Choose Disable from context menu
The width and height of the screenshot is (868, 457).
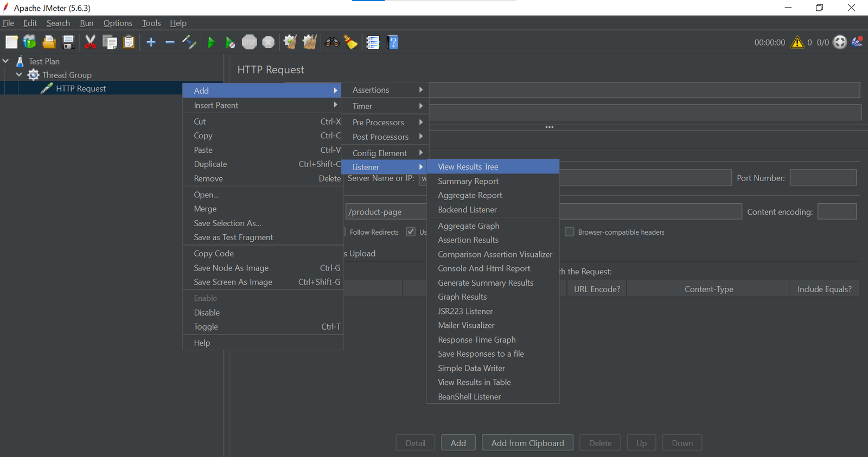point(263,313)
